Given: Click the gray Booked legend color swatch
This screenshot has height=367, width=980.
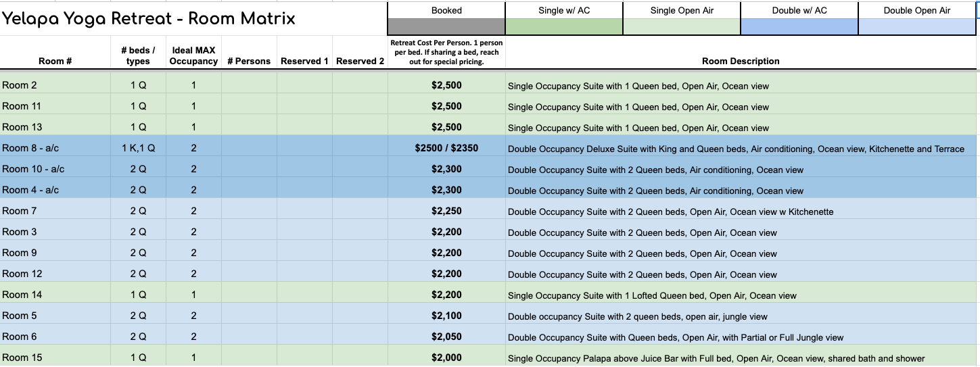Looking at the screenshot, I should pos(446,27).
